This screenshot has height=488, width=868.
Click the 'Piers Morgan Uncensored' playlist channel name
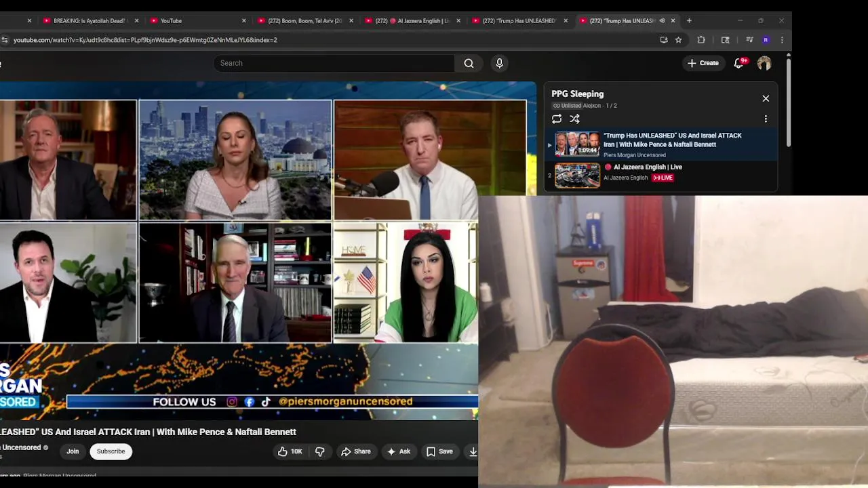[635, 155]
